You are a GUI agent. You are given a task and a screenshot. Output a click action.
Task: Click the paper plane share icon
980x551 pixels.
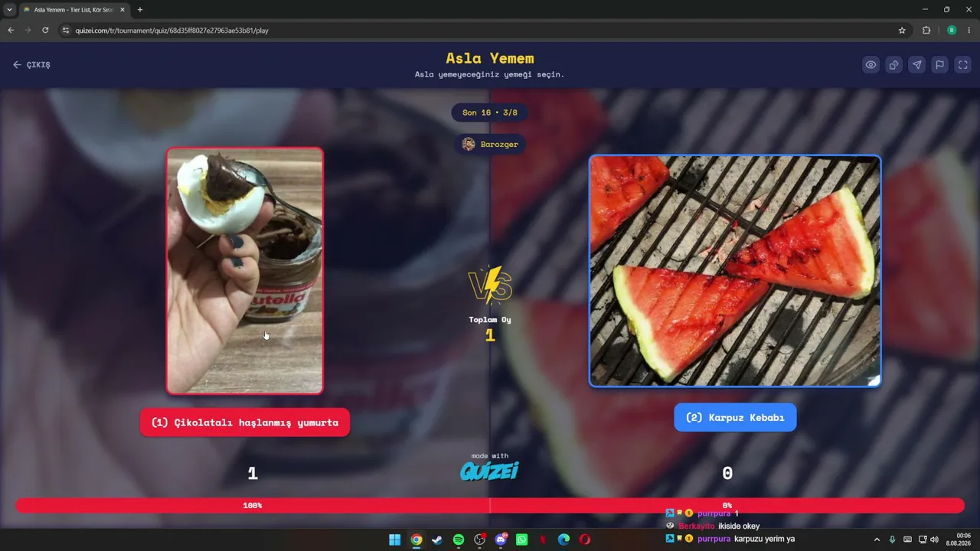click(916, 65)
